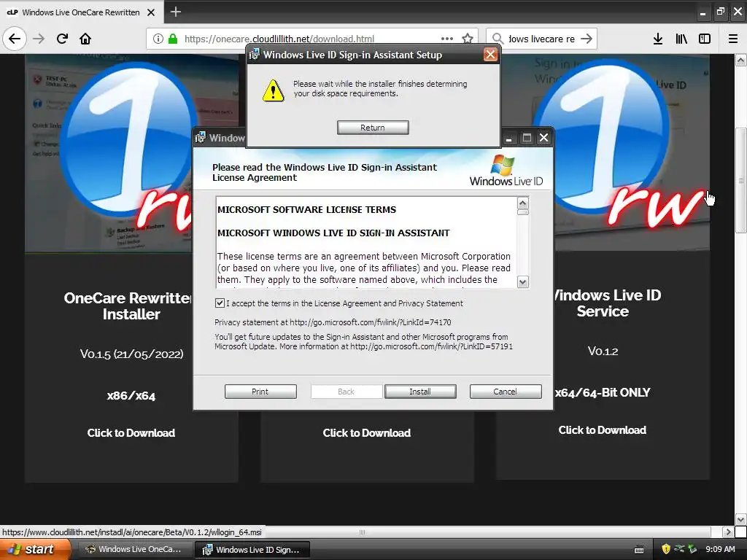The width and height of the screenshot is (747, 560).
Task: Close the Windows Live OneCare Rewritten tab
Action: click(151, 12)
